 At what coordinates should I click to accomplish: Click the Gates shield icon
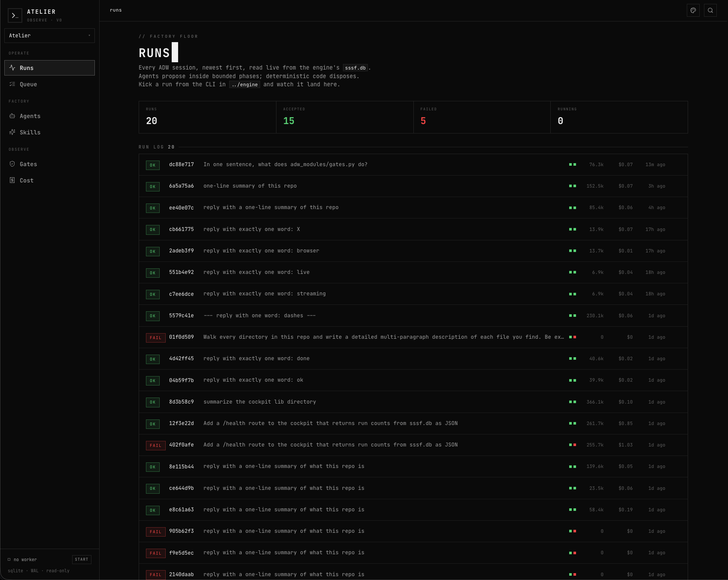pyautogui.click(x=12, y=164)
